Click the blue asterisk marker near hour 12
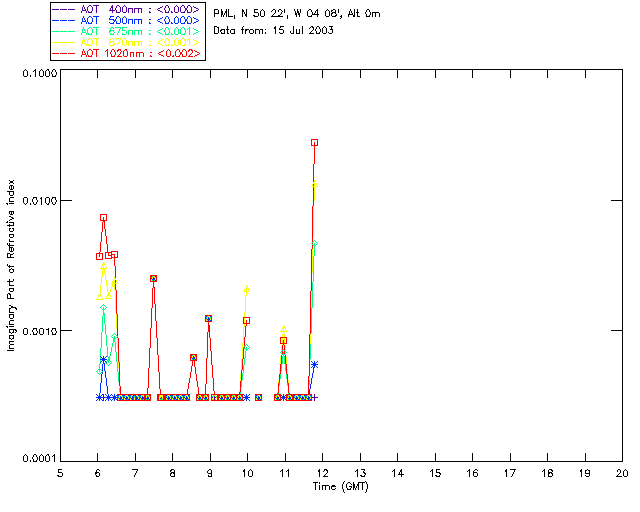This screenshot has width=640, height=512. click(x=315, y=365)
